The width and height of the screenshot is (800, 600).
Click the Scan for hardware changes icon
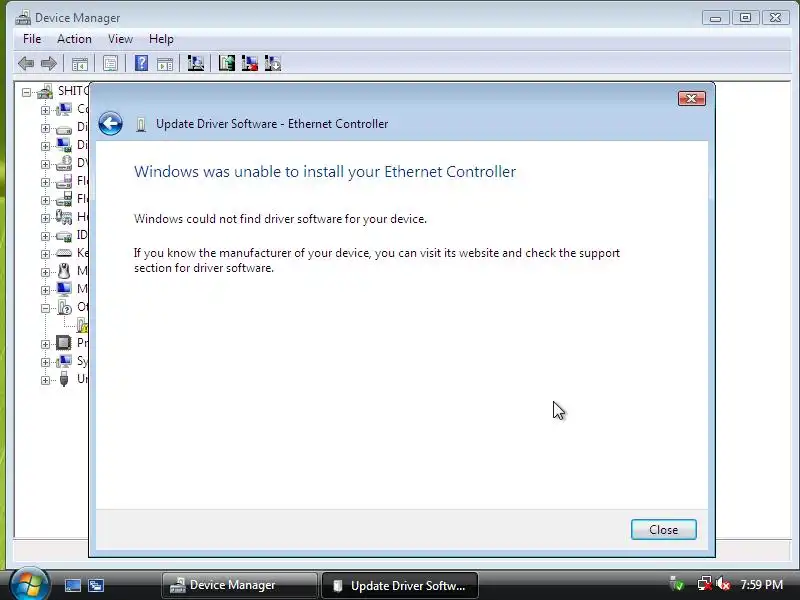196,63
